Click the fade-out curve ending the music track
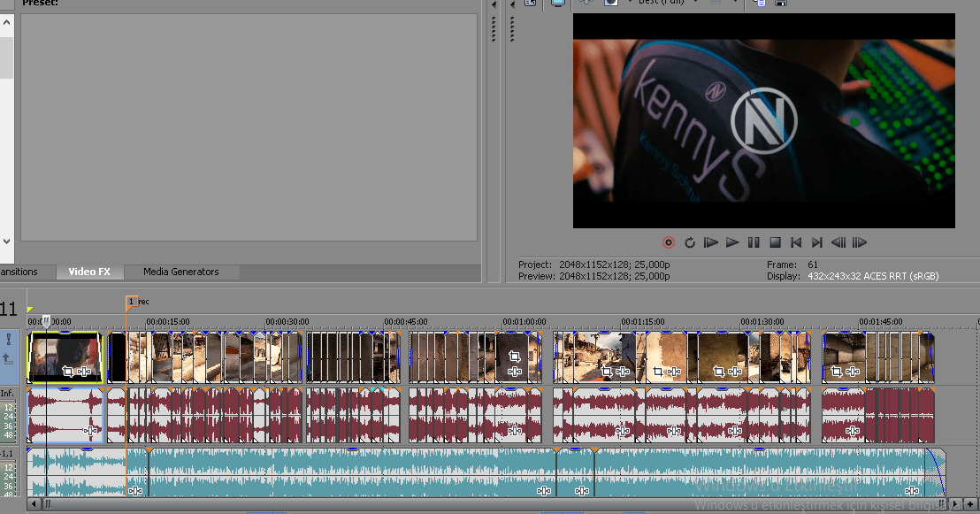This screenshot has width=980, height=514. coord(936,471)
